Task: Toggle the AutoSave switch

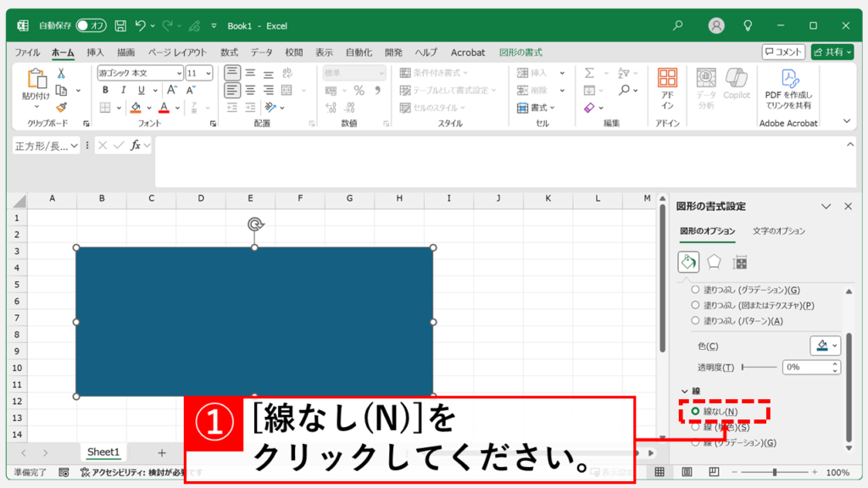Action: 90,25
